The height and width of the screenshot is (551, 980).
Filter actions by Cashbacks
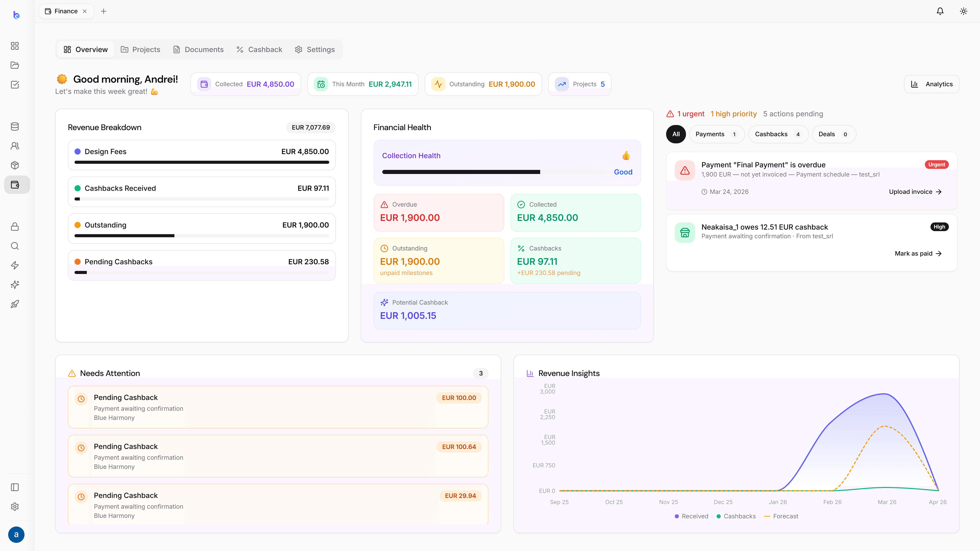click(778, 134)
